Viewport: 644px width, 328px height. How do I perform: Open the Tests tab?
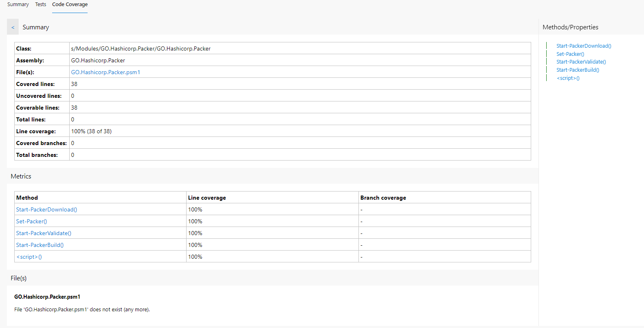click(x=41, y=4)
